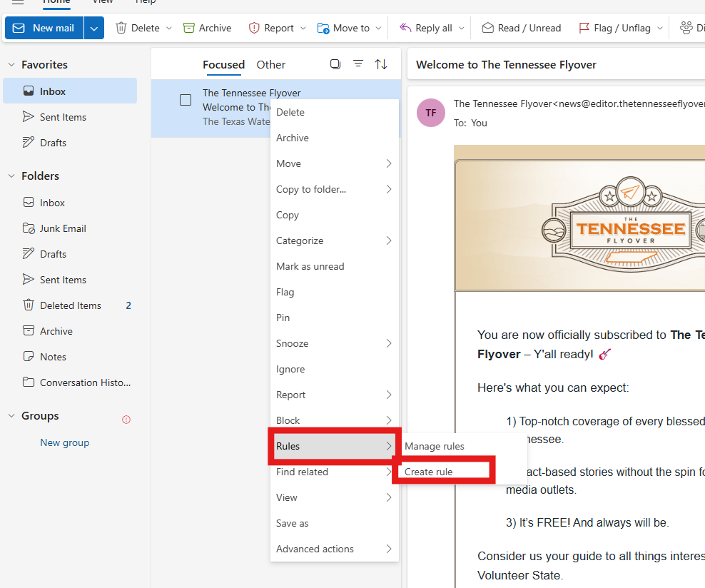Collapse the Folders section

pyautogui.click(x=11, y=176)
